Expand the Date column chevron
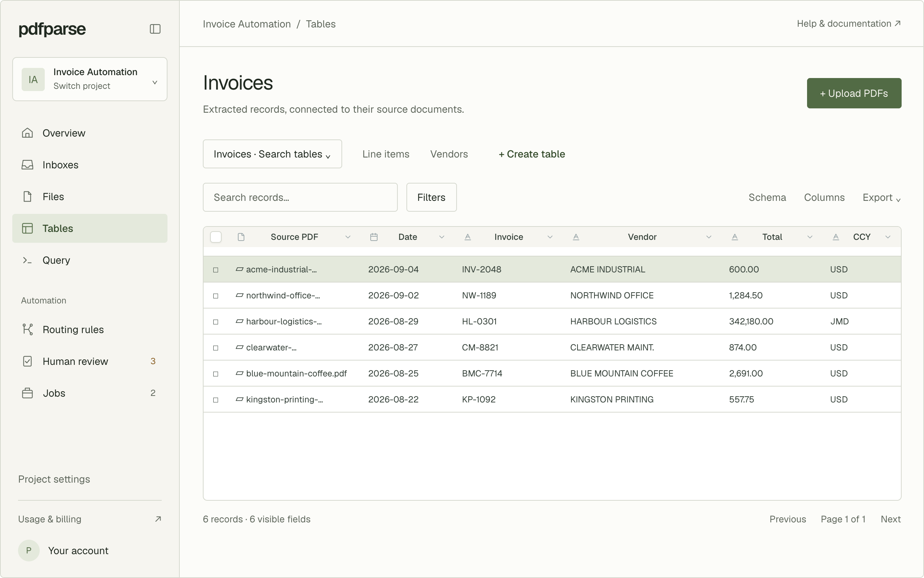924x578 pixels. tap(442, 237)
